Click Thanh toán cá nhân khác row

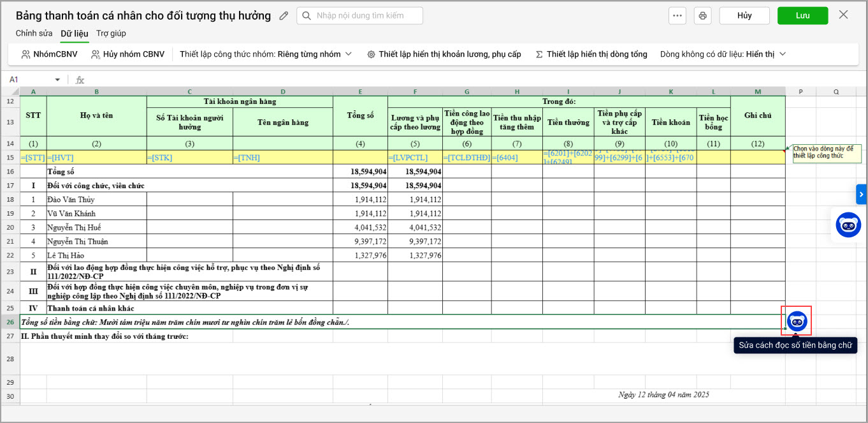point(190,308)
